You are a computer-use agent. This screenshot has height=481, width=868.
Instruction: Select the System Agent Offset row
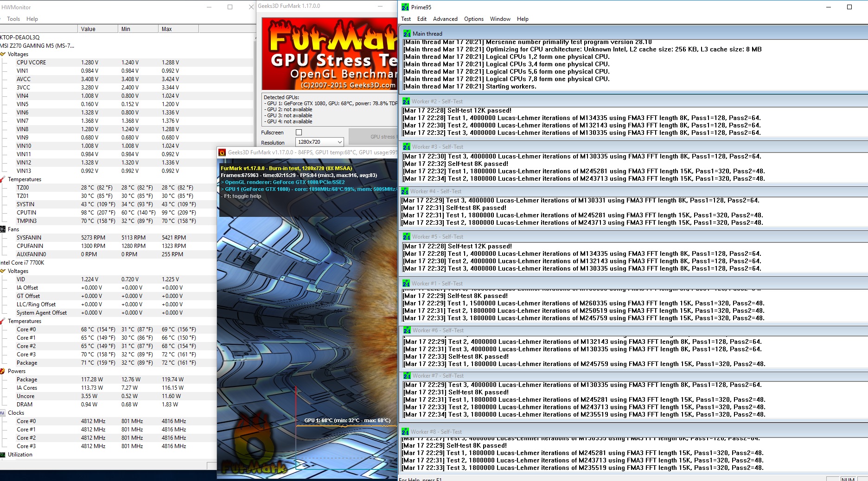click(108, 313)
